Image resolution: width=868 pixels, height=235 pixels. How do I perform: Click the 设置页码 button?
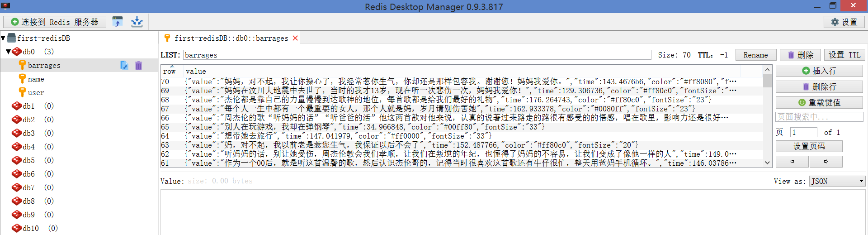click(x=809, y=146)
